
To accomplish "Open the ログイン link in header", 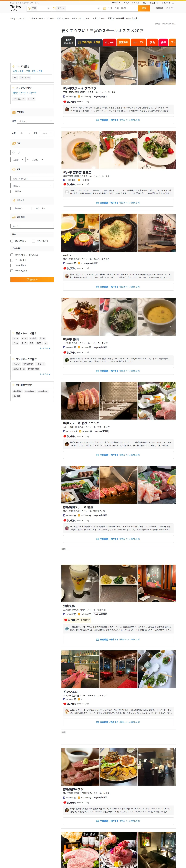I will tap(170, 8).
